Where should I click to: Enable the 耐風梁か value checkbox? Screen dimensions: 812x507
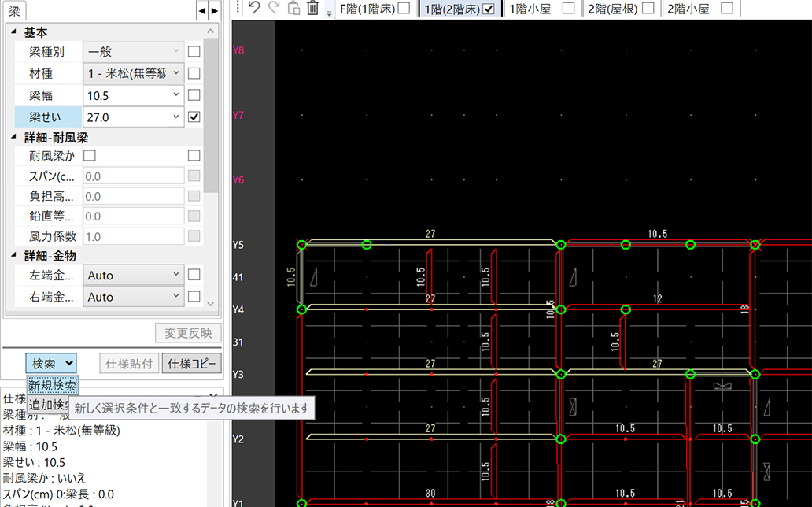point(90,155)
